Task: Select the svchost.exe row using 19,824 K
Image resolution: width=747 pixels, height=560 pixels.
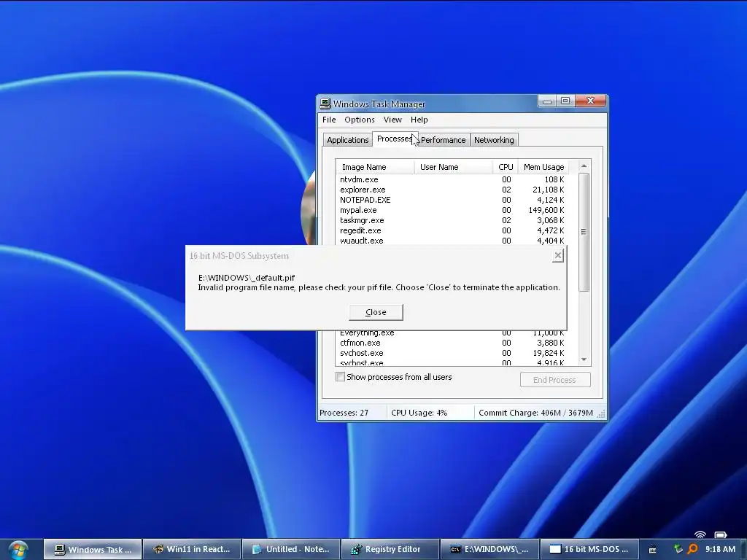Action: point(452,353)
